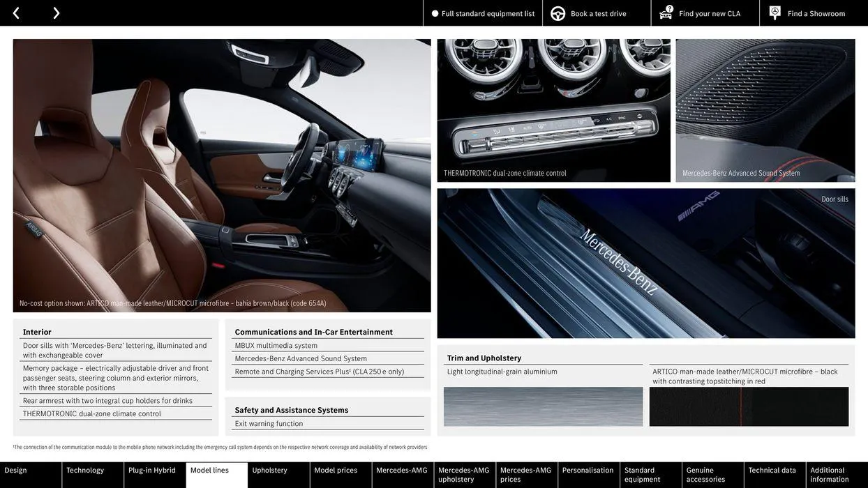Select the light longitudinal-grain aluminium trim swatch
Screen dimensions: 868x488
(x=544, y=407)
